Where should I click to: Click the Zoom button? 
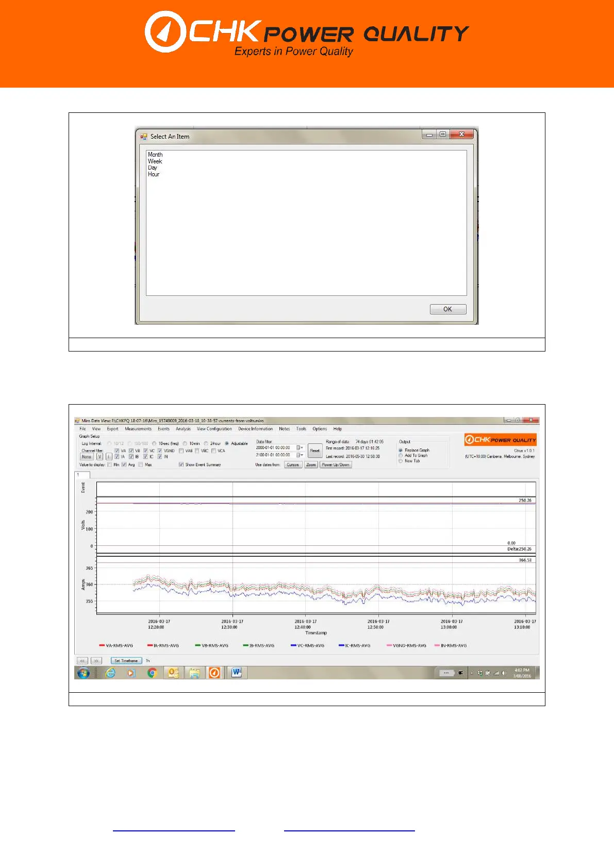(x=311, y=464)
